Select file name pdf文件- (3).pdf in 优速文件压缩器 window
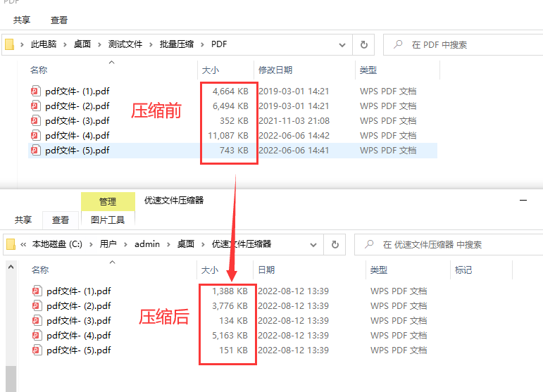543x392 pixels. (79, 321)
